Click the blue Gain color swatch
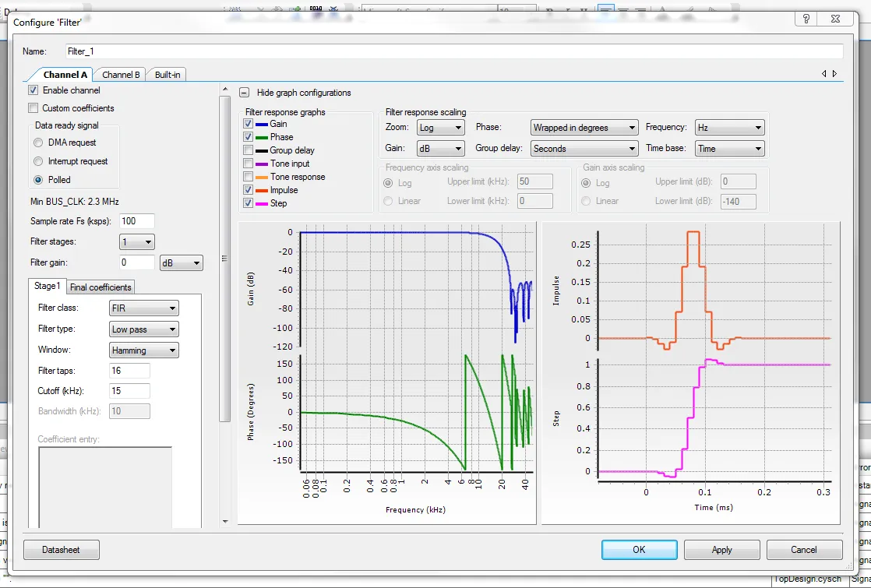This screenshot has height=588, width=871. pyautogui.click(x=262, y=124)
